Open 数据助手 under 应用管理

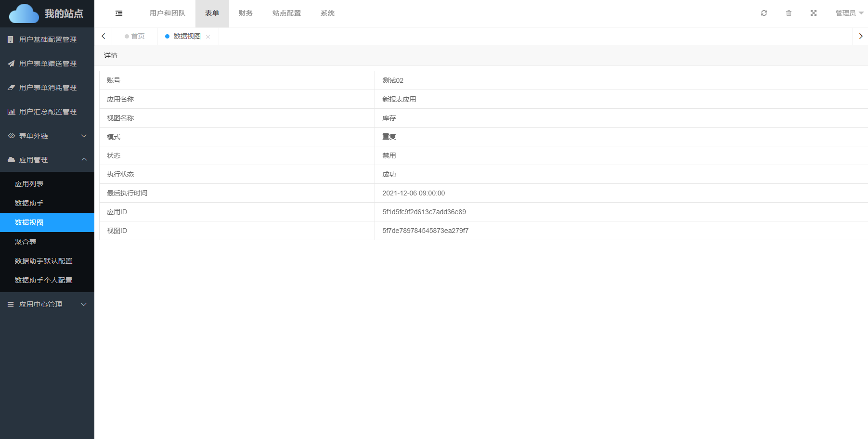point(29,203)
